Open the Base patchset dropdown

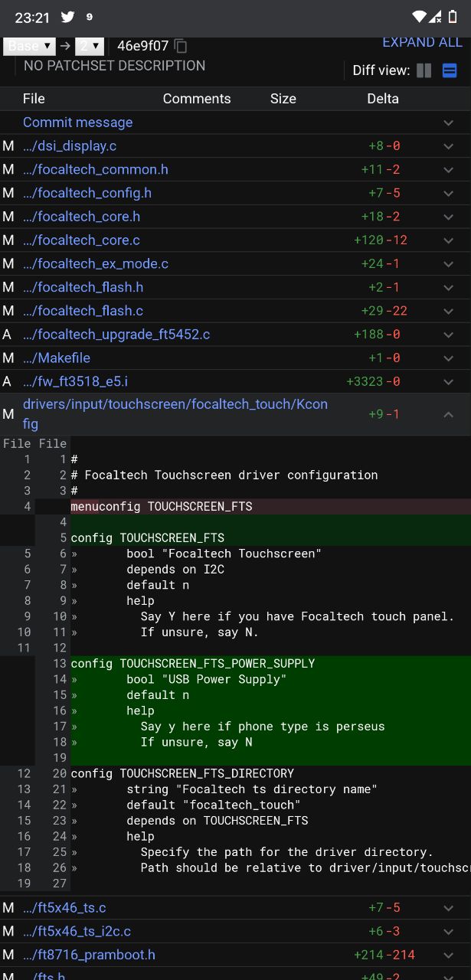coord(30,46)
